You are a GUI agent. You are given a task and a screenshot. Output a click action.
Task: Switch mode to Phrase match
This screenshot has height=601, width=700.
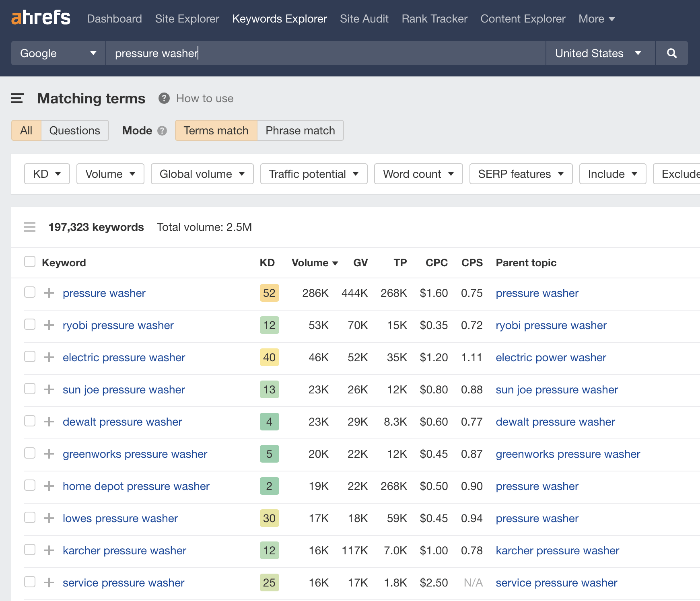[300, 130]
